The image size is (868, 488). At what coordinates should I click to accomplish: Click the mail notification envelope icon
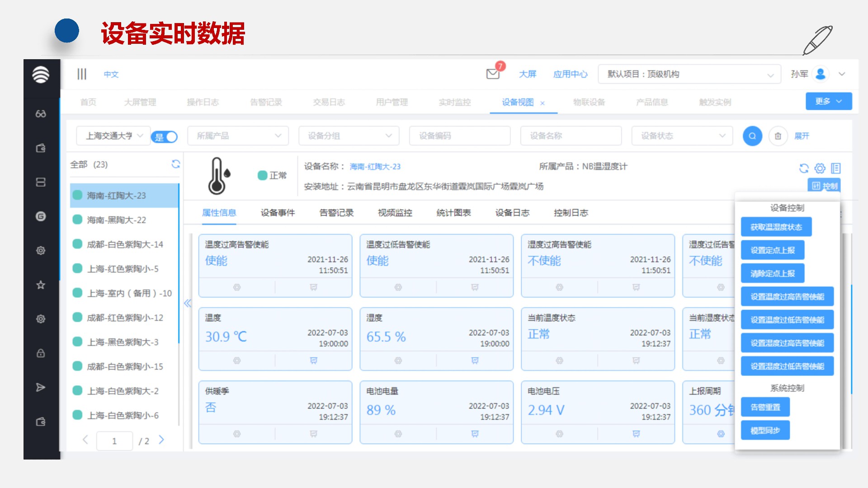[492, 74]
